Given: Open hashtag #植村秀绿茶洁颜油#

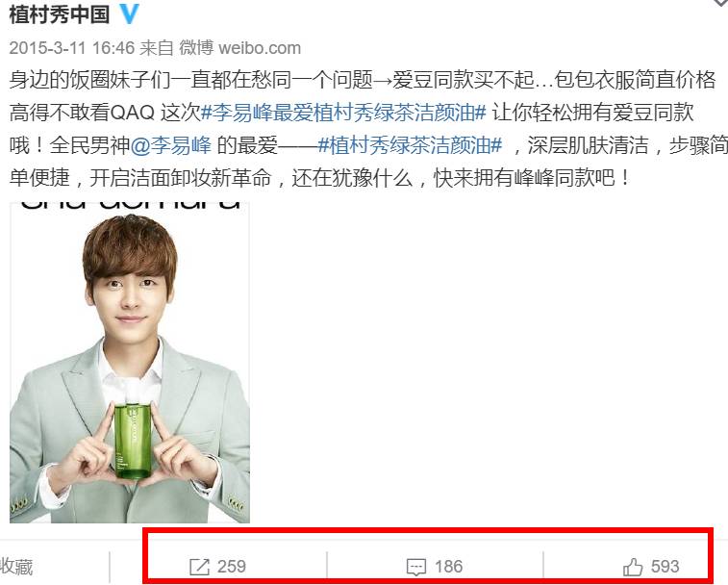Looking at the screenshot, I should [411, 145].
